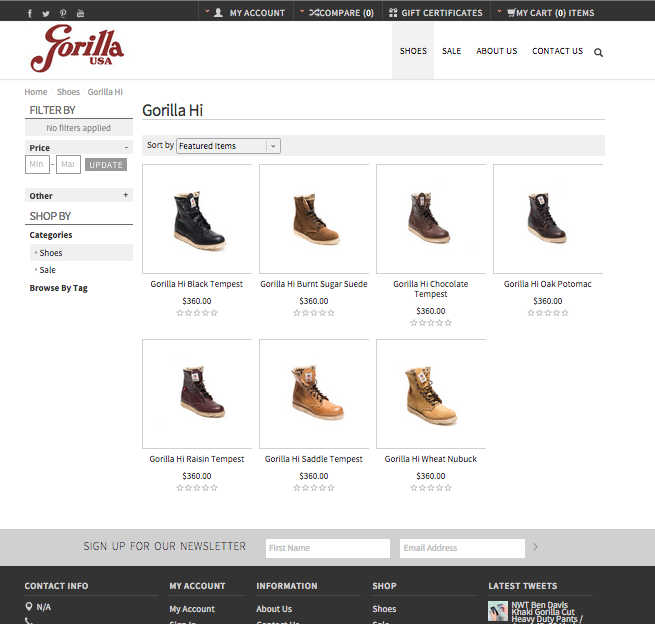Click Gorilla Hi Saddle Tempest title link

coord(314,459)
